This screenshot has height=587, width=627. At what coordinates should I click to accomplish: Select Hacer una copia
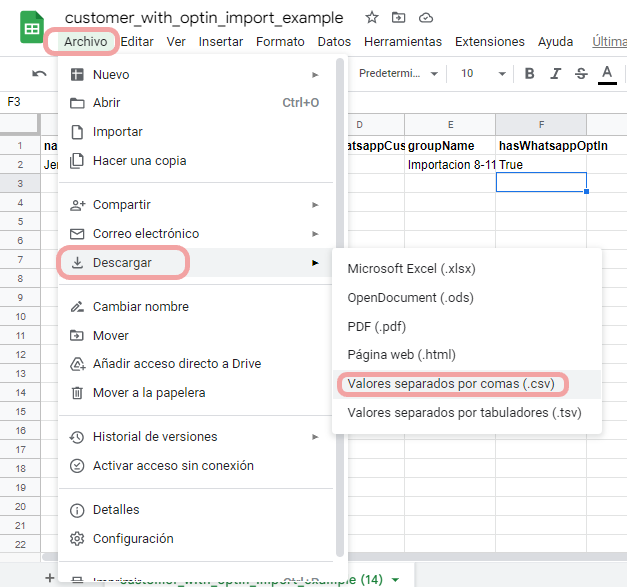click(x=196, y=161)
